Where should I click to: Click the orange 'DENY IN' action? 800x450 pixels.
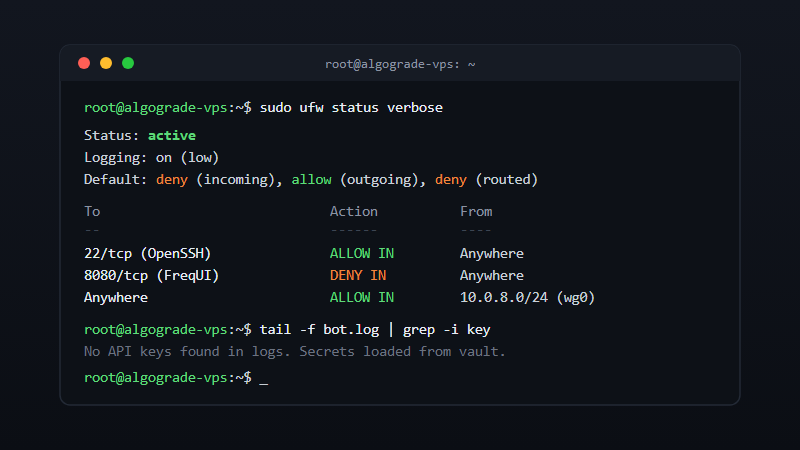pyautogui.click(x=358, y=276)
